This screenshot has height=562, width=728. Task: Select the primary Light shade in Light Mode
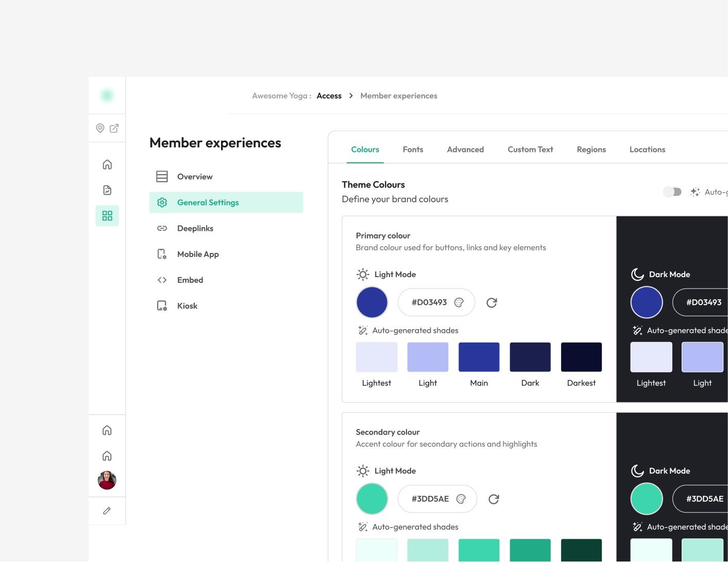(428, 357)
